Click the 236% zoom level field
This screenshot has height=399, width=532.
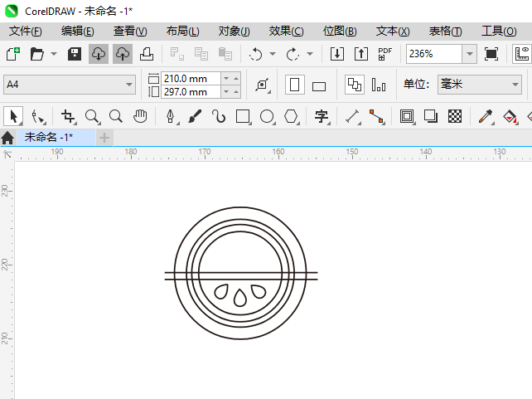(434, 54)
